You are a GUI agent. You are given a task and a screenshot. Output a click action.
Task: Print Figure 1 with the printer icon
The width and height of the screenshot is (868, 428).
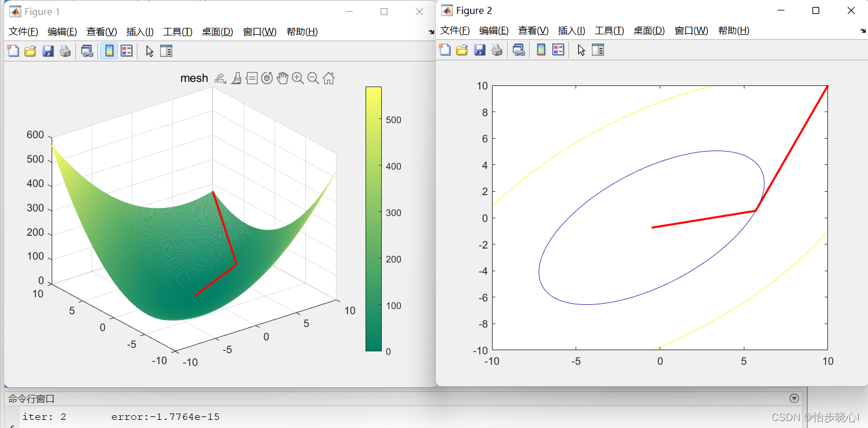click(x=66, y=51)
